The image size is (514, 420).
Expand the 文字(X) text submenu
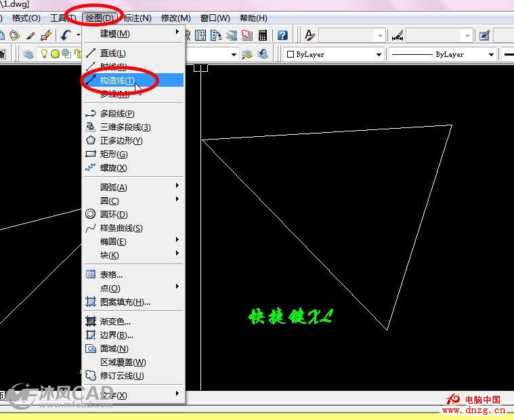pos(133,395)
